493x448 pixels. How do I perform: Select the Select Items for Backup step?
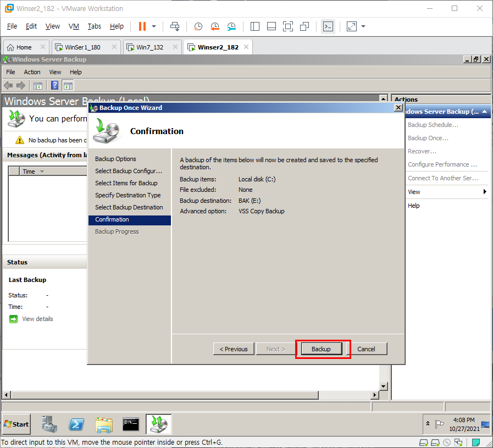point(126,183)
